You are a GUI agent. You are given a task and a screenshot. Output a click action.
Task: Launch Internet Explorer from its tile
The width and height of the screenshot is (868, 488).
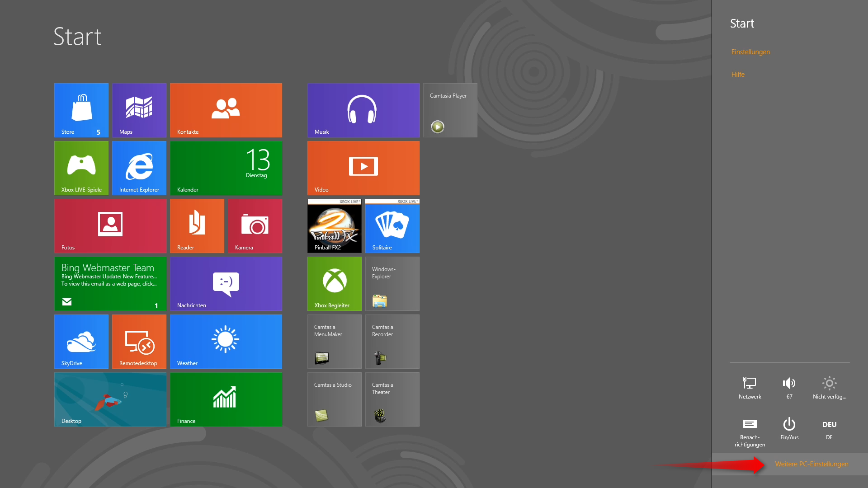[x=139, y=168]
